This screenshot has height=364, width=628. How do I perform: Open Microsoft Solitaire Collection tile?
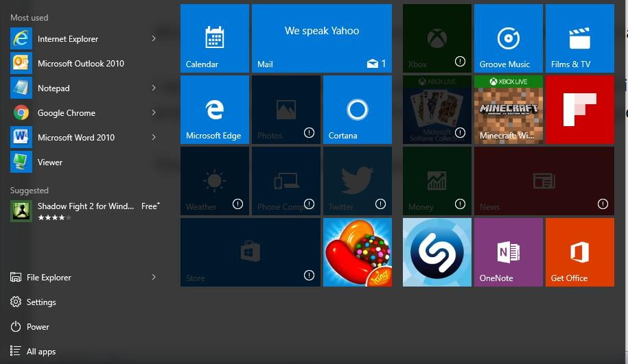click(437, 110)
